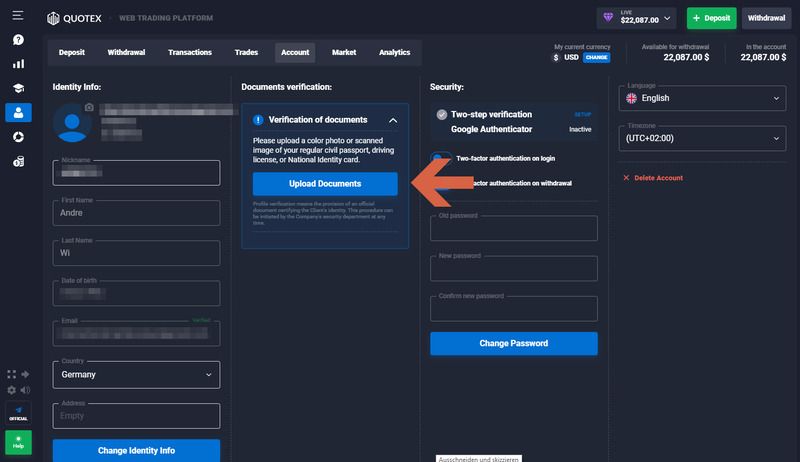800x462 pixels.
Task: Open the support question mark icon
Action: [18, 40]
